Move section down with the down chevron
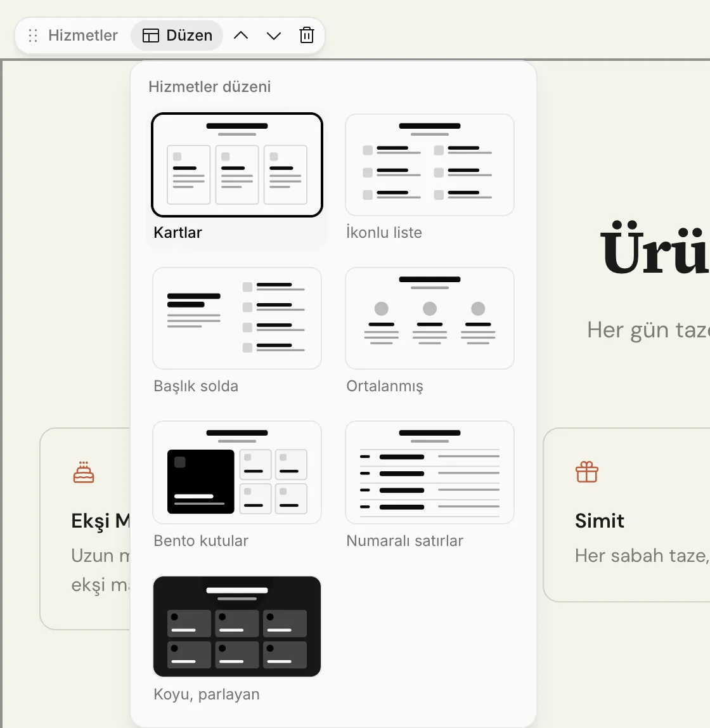This screenshot has height=728, width=710. point(274,36)
